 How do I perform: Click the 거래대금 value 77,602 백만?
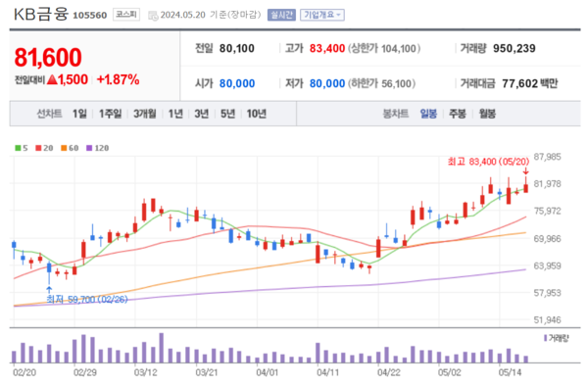click(530, 83)
